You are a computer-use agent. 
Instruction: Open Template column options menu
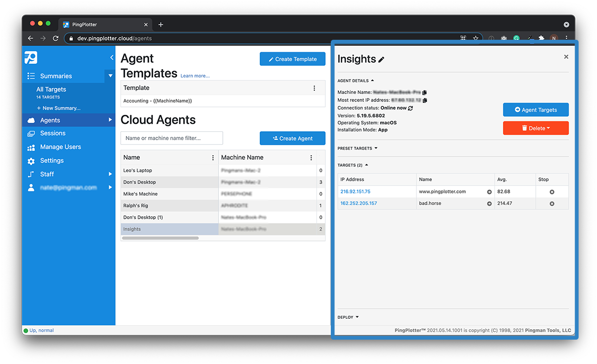click(x=314, y=88)
